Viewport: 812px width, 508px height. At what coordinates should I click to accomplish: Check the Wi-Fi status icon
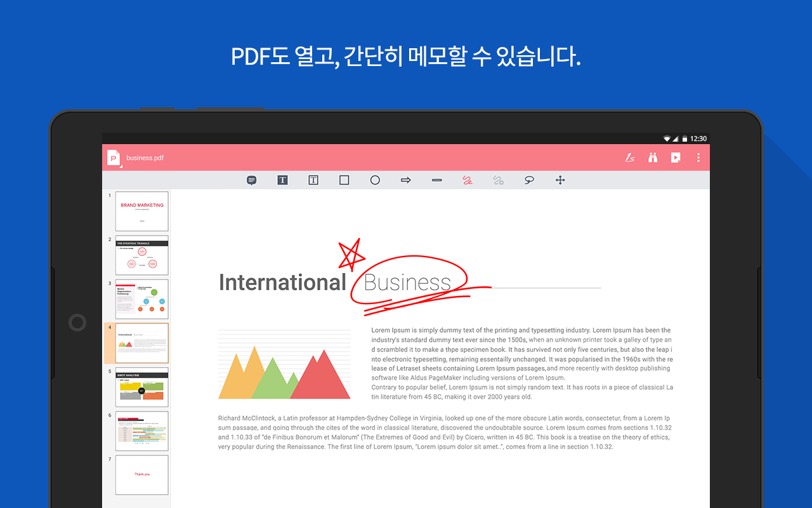(667, 138)
